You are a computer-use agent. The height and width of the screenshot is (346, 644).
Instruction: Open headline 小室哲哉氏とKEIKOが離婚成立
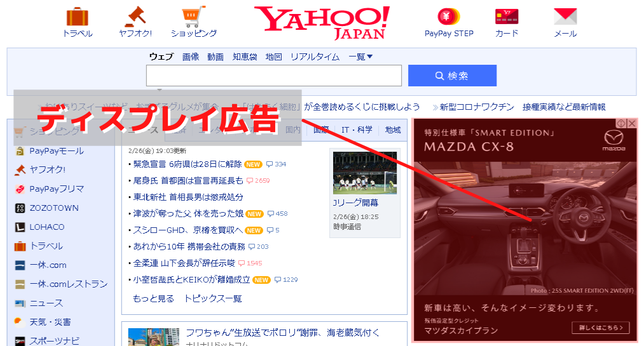[x=191, y=280]
